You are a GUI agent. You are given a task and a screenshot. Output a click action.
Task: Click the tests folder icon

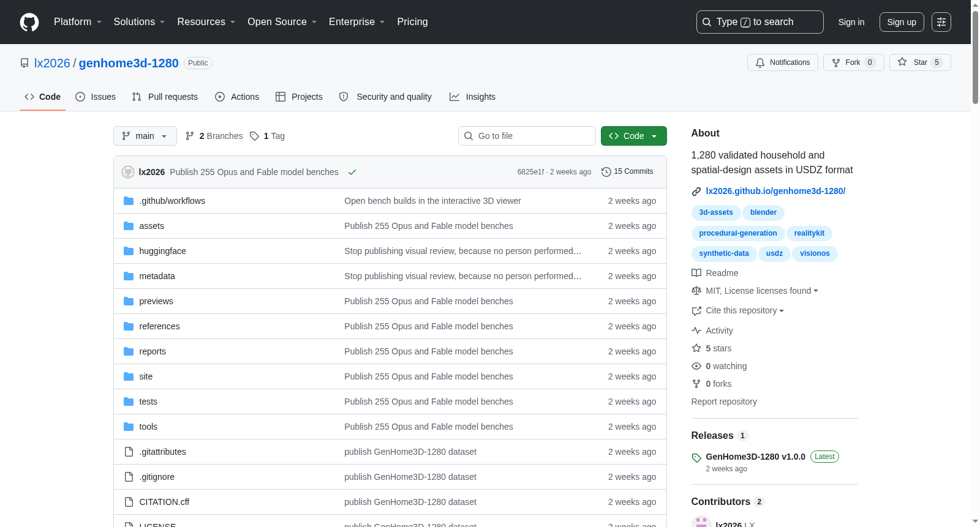[129, 402]
